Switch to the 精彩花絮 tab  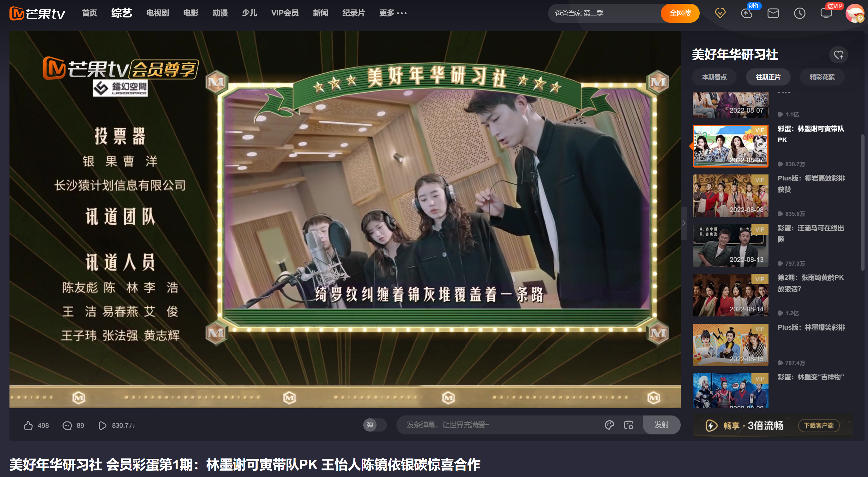pos(822,77)
